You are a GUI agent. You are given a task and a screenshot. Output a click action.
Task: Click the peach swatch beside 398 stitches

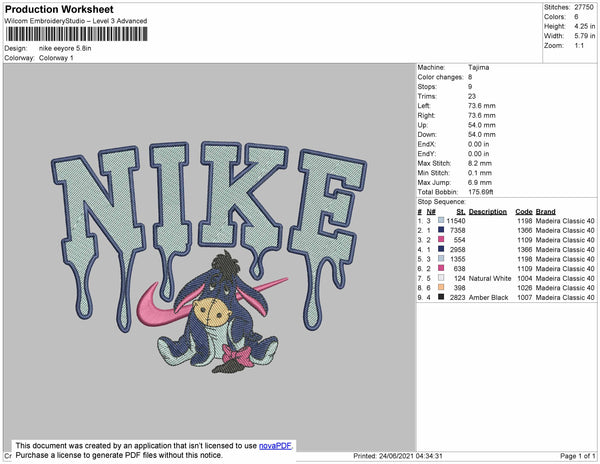pos(441,287)
